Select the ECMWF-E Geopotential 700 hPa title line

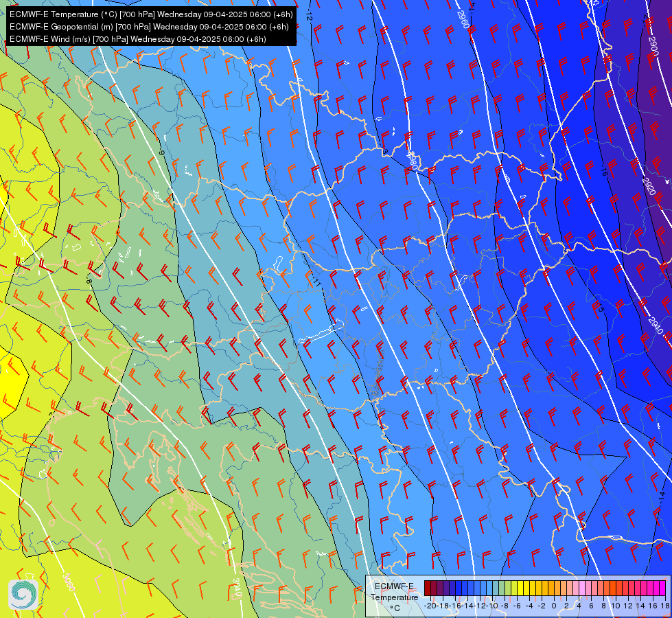[149, 27]
